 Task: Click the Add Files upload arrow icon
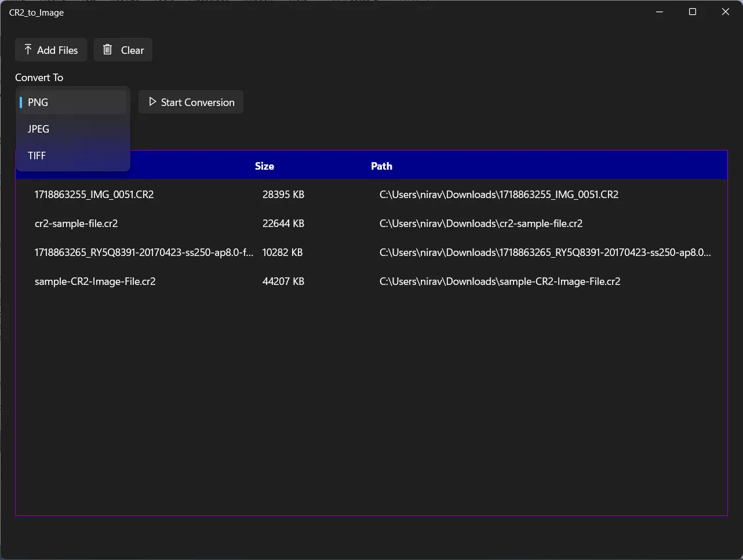point(28,50)
